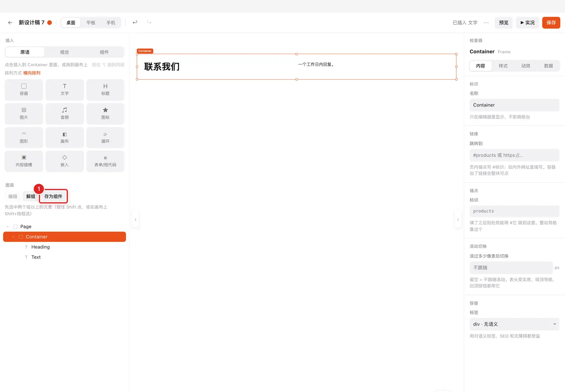Click the back arrow beside 新设计稿 7

point(10,23)
